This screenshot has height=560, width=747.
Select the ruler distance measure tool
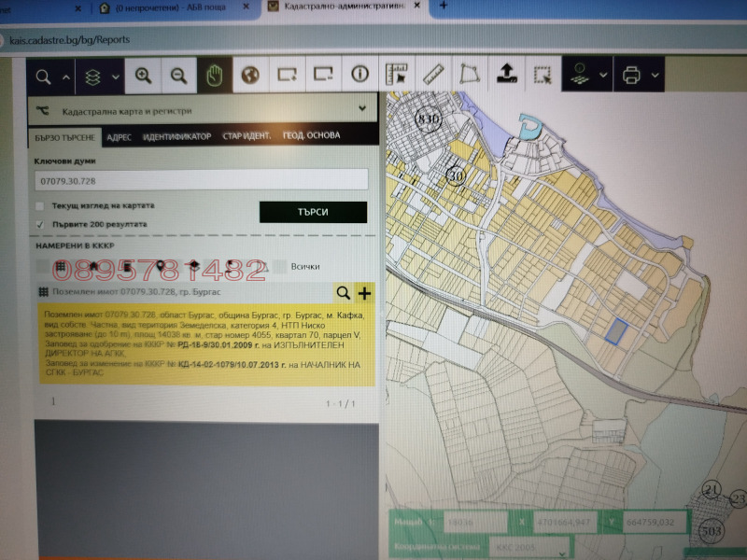pos(430,74)
